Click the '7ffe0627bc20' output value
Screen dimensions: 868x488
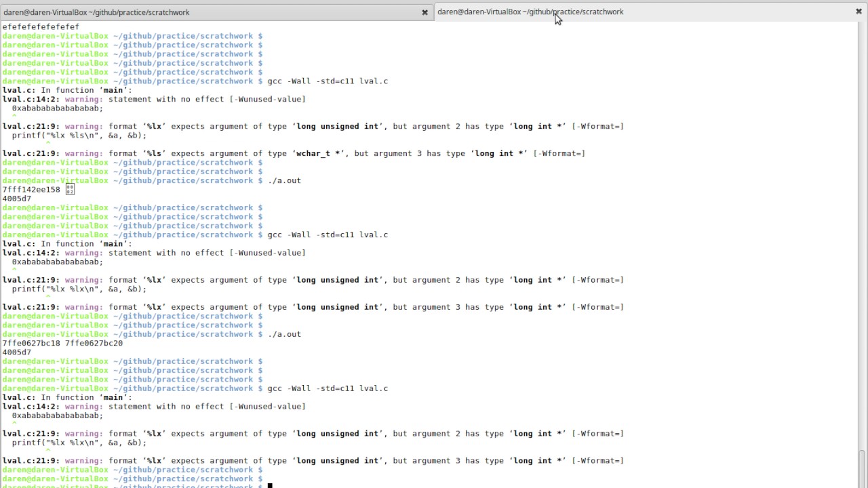point(94,344)
